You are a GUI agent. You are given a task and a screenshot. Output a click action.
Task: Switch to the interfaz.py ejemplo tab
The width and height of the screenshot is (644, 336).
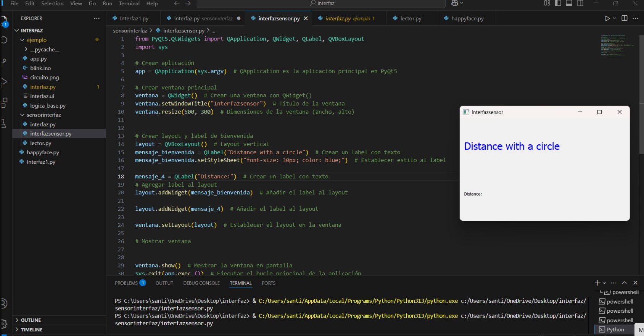[x=350, y=18]
